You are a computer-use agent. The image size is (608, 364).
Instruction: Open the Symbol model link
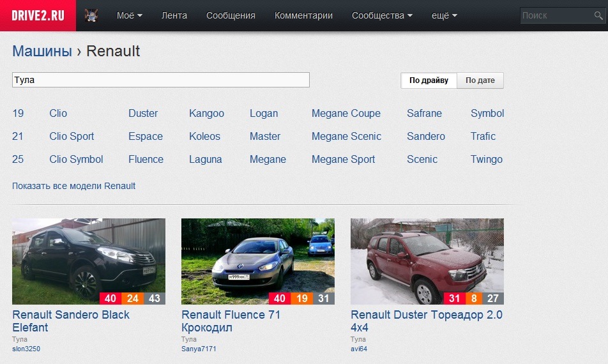point(487,113)
